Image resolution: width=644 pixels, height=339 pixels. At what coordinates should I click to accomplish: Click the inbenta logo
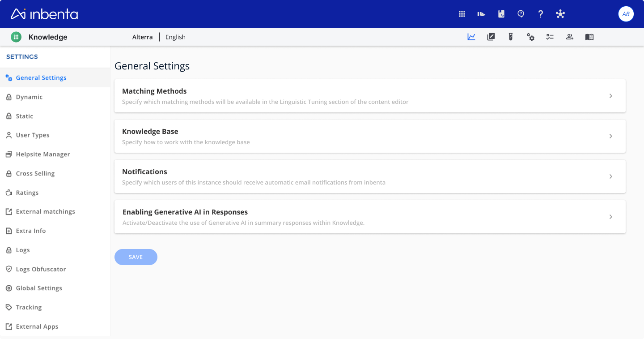pos(44,14)
